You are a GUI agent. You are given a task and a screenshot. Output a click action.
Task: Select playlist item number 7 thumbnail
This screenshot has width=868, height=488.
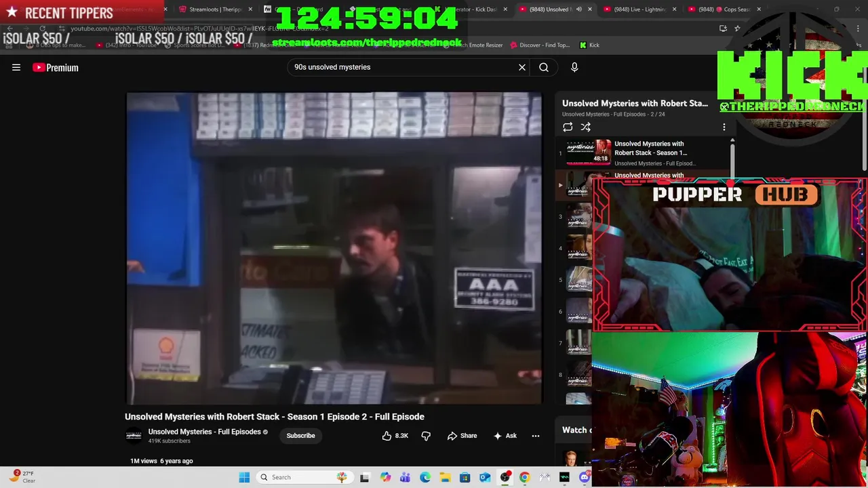pos(580,344)
